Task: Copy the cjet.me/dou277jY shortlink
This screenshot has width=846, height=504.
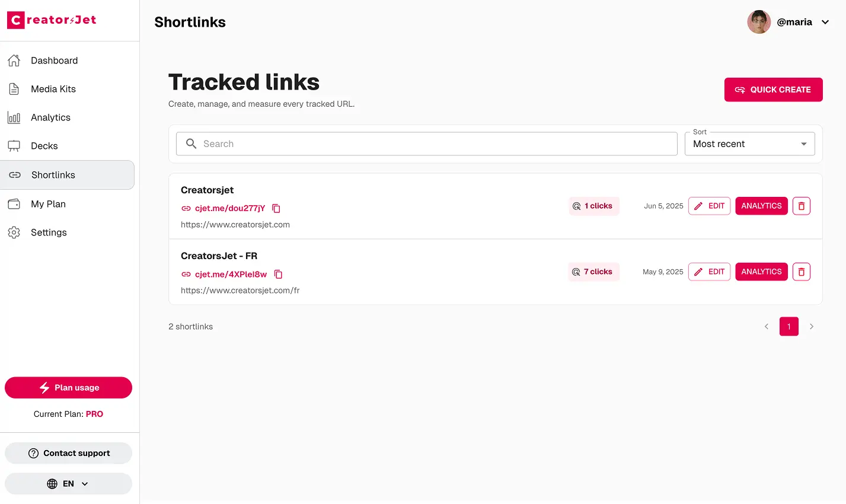Action: click(276, 208)
